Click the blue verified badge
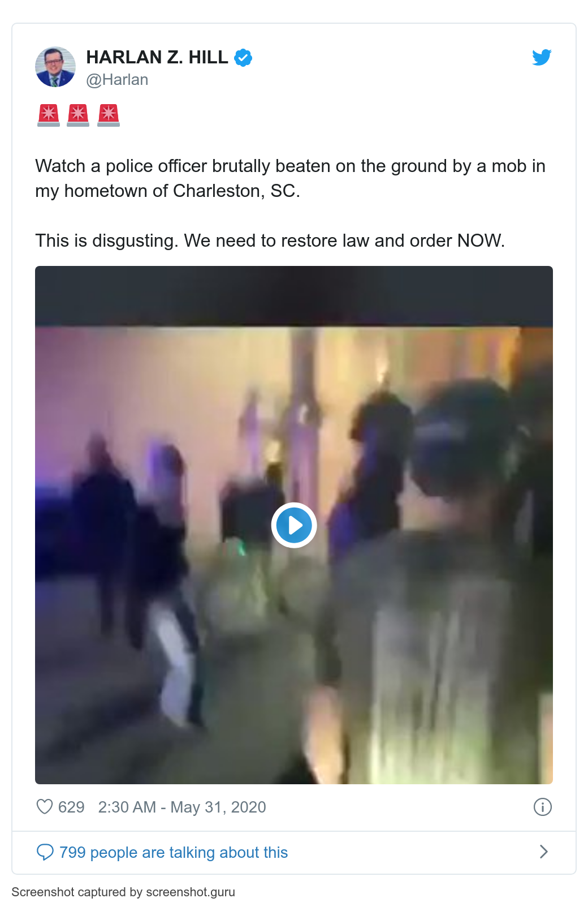Image resolution: width=588 pixels, height=911 pixels. click(243, 58)
